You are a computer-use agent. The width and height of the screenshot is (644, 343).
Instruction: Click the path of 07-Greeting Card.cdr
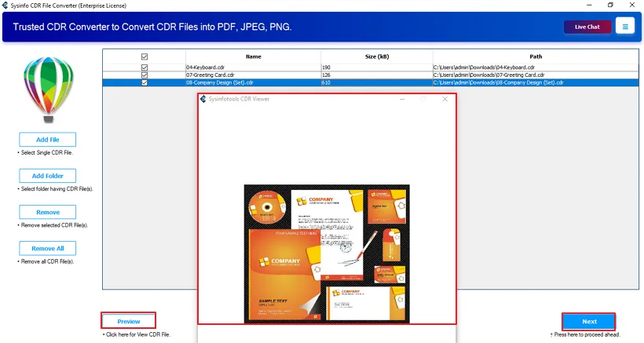tap(488, 75)
